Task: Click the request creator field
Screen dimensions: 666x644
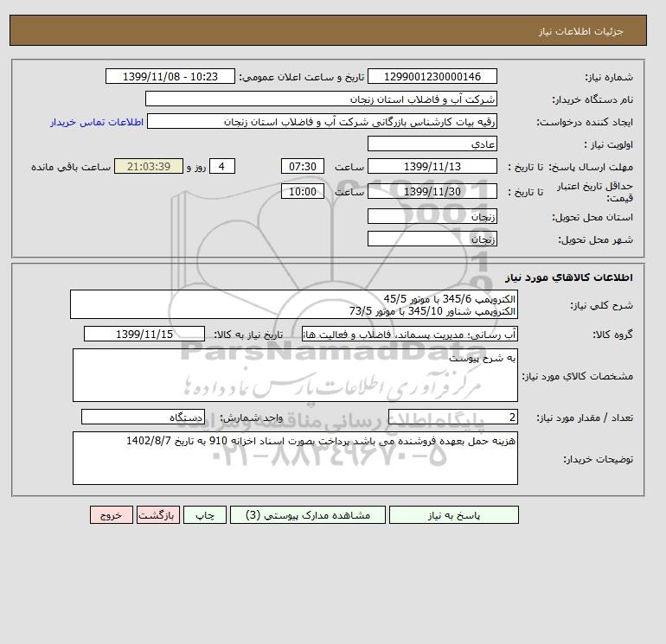Action: click(x=322, y=121)
